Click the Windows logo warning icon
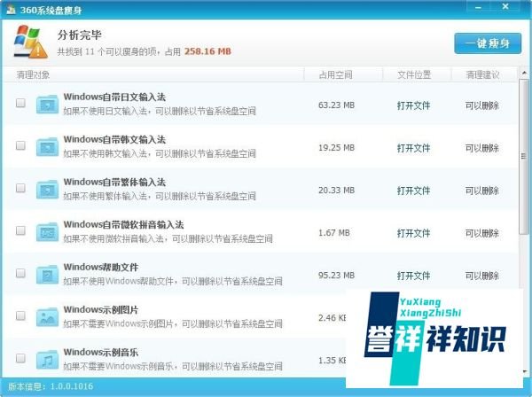Image resolution: width=532 pixels, height=397 pixels. tap(30, 42)
